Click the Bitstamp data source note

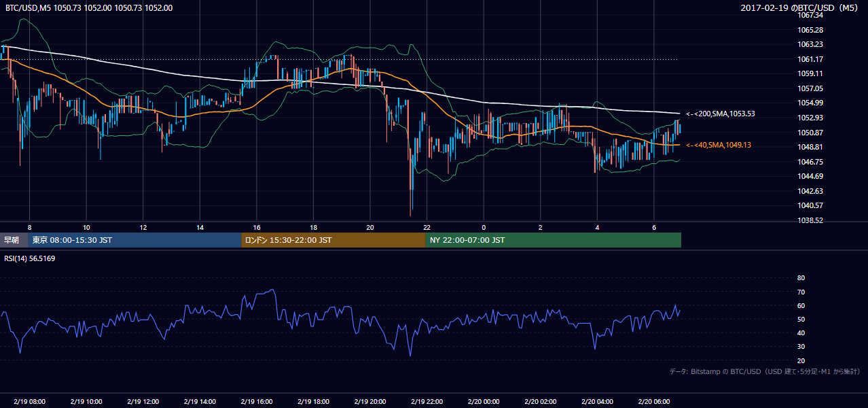(765, 371)
